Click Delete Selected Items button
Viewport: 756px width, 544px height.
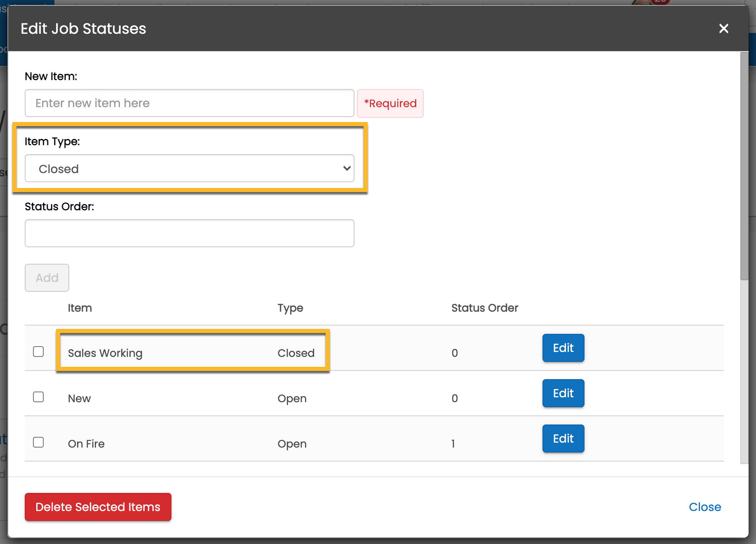click(98, 507)
